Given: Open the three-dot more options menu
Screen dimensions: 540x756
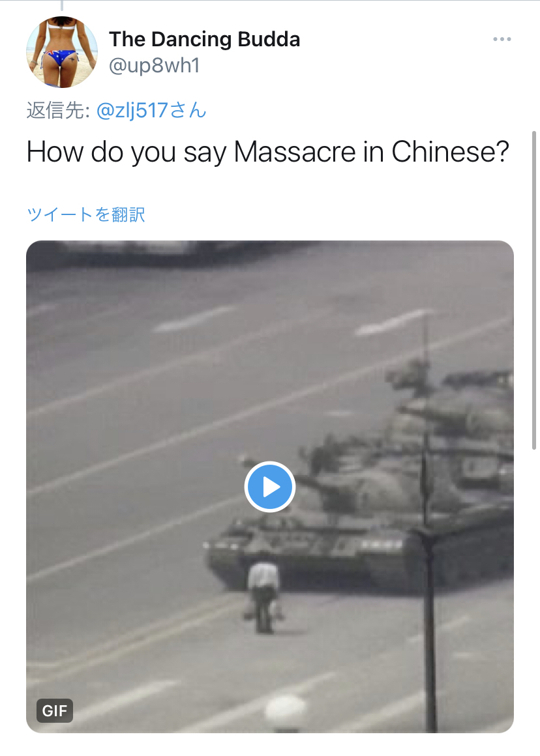Looking at the screenshot, I should [502, 39].
